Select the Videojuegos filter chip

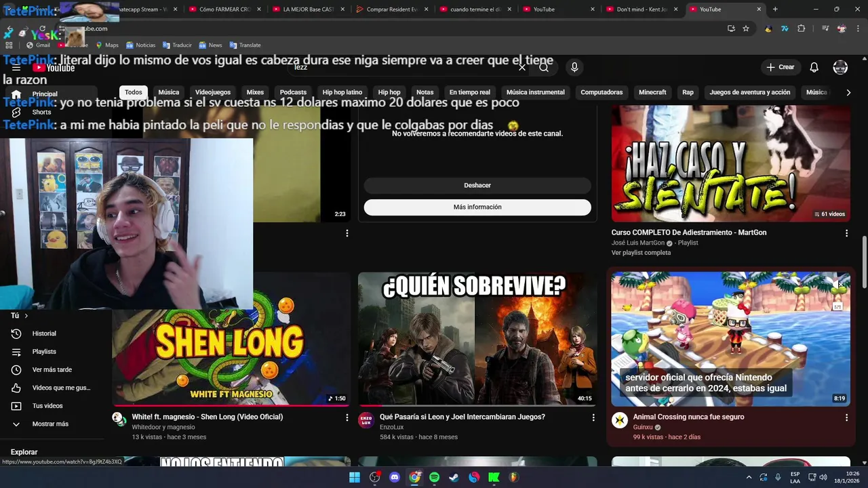(213, 92)
